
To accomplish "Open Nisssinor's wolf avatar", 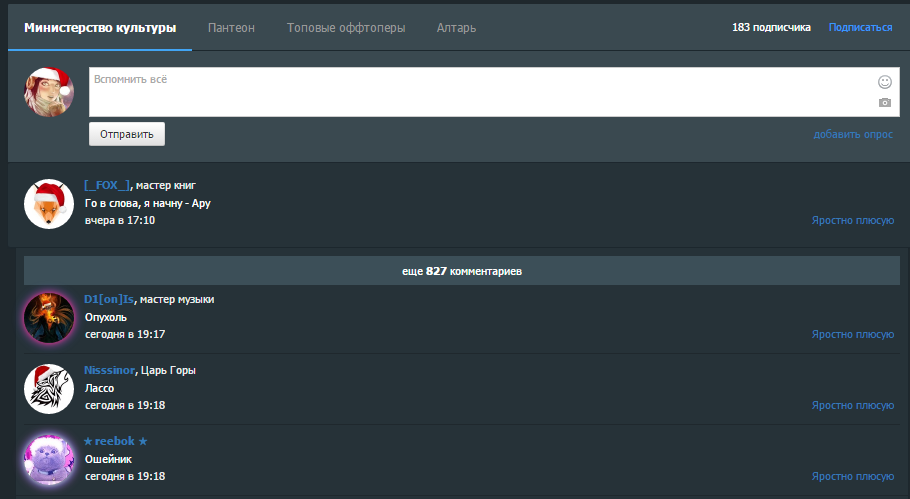I will [49, 389].
